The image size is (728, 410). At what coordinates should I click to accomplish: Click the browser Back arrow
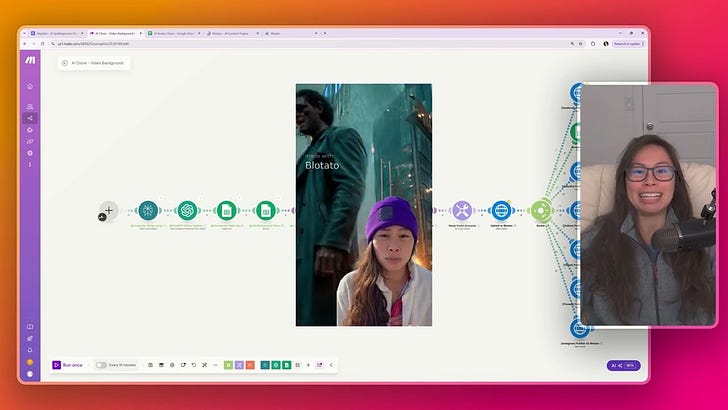pos(25,44)
